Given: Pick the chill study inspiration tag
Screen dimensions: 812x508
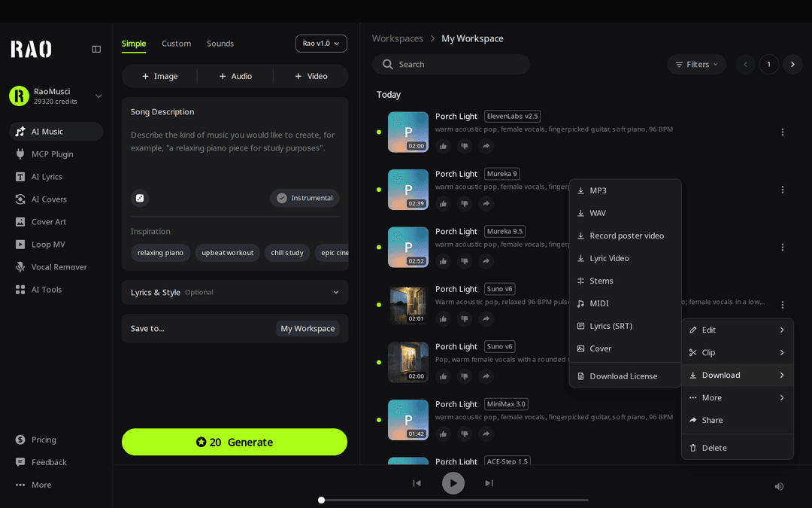Looking at the screenshot, I should (x=287, y=253).
